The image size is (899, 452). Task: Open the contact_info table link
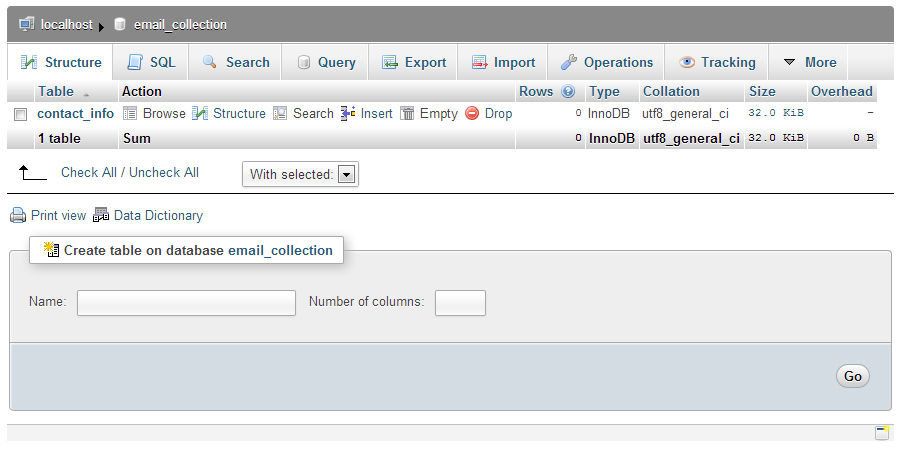pos(76,114)
